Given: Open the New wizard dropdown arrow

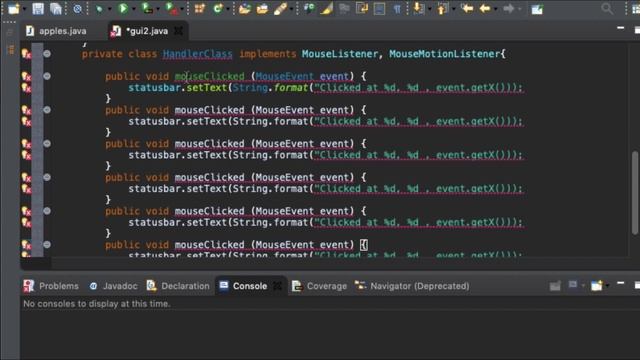Looking at the screenshot, I should pos(24,9).
